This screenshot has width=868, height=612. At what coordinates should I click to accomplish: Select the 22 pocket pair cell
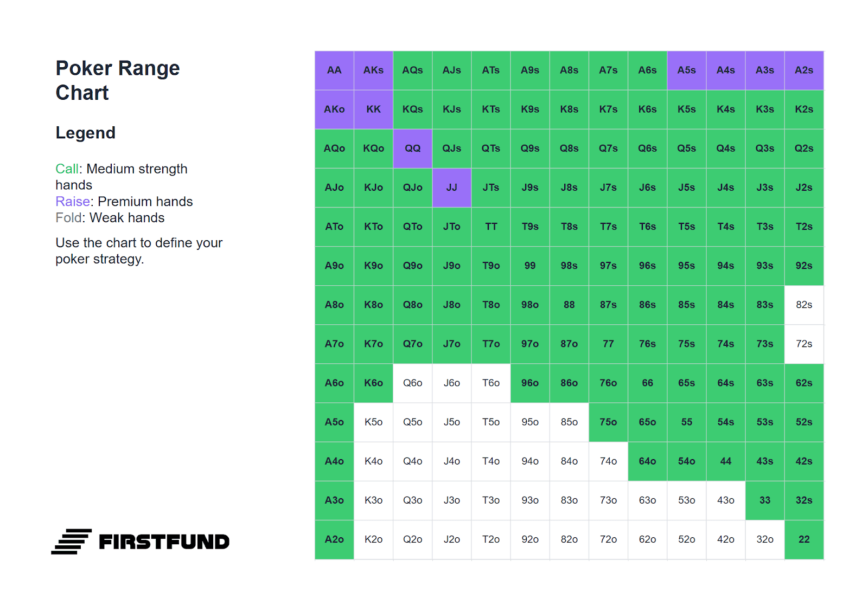(x=804, y=540)
